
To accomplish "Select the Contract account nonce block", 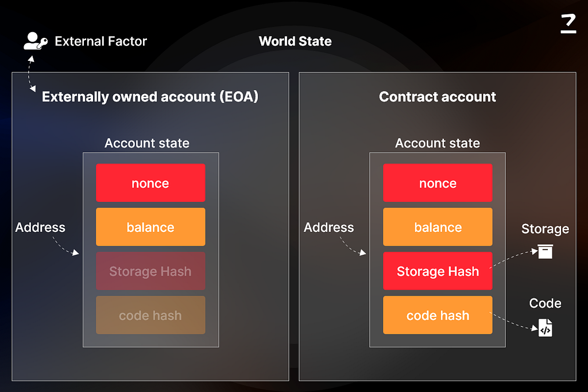I will 438,183.
